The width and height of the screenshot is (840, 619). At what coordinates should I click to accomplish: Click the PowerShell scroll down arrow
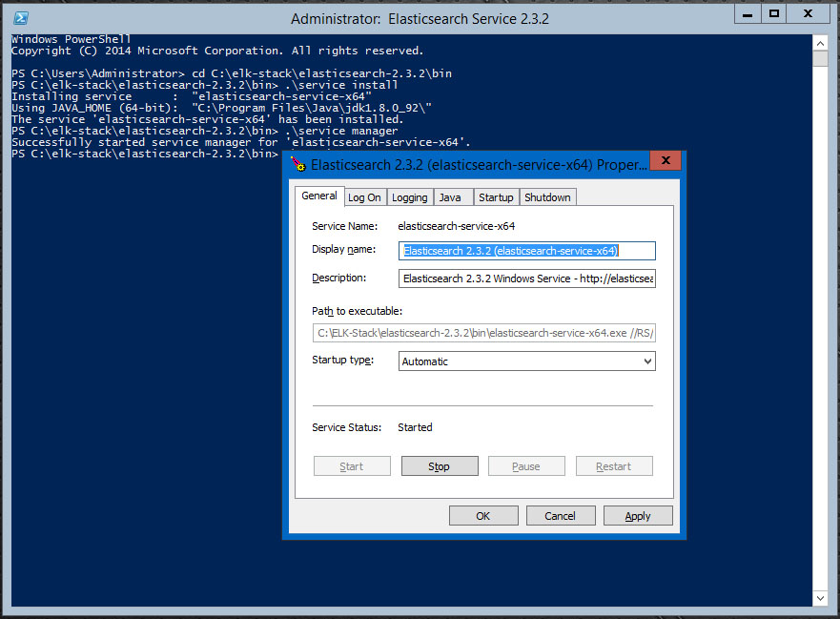(x=820, y=598)
